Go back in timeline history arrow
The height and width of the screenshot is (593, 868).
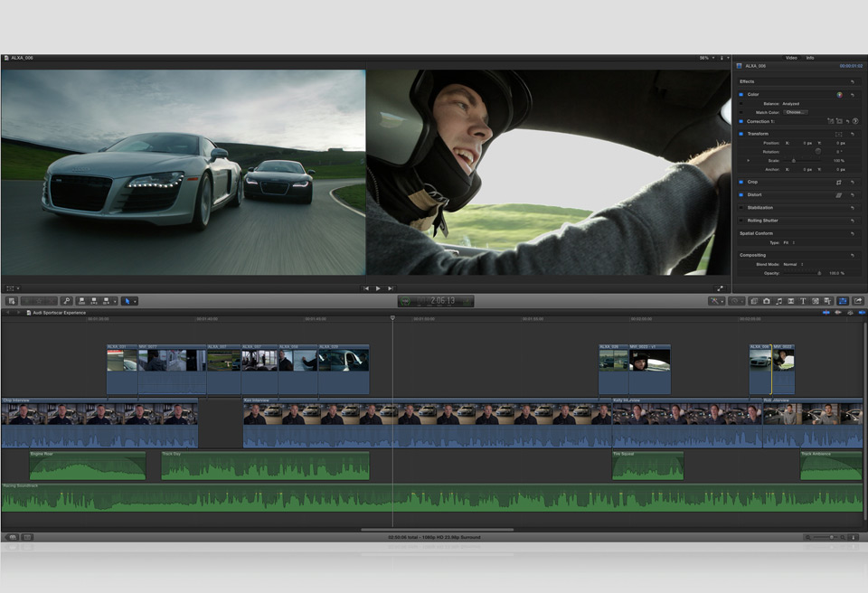(7, 313)
